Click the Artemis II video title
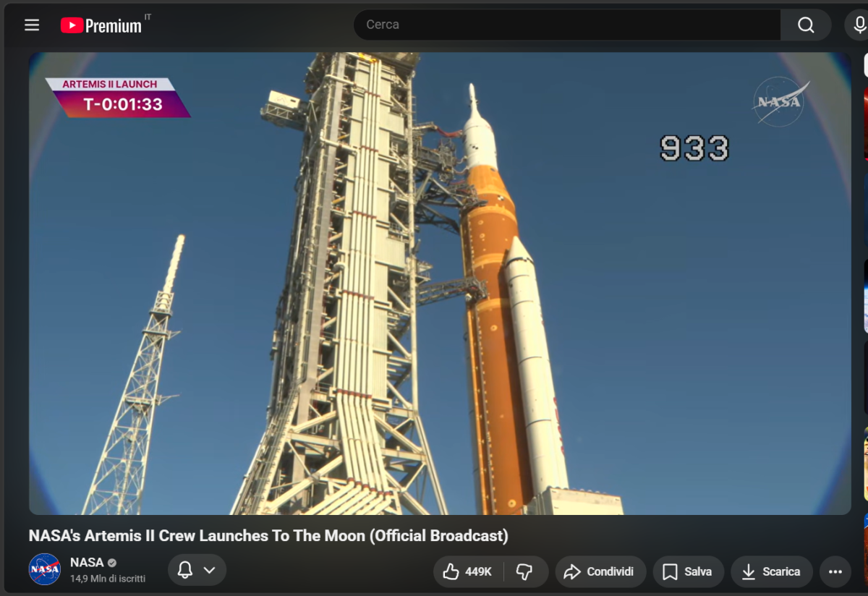 (268, 536)
